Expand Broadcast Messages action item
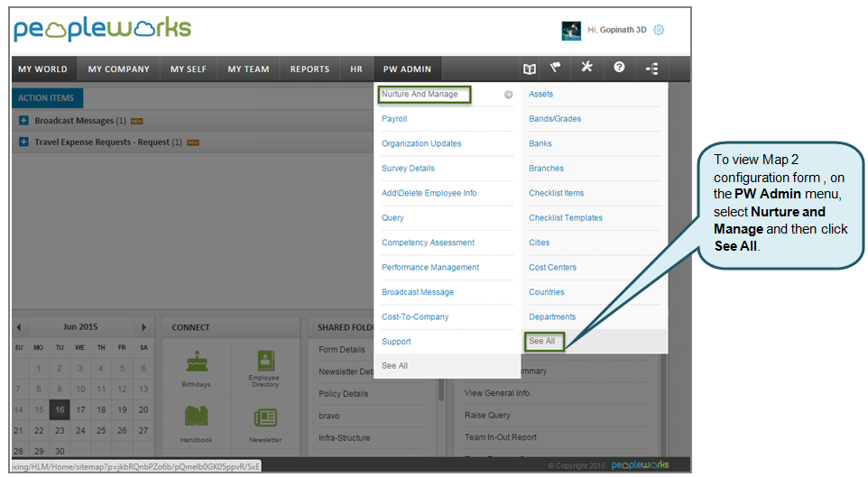868x477 pixels. pyautogui.click(x=23, y=120)
